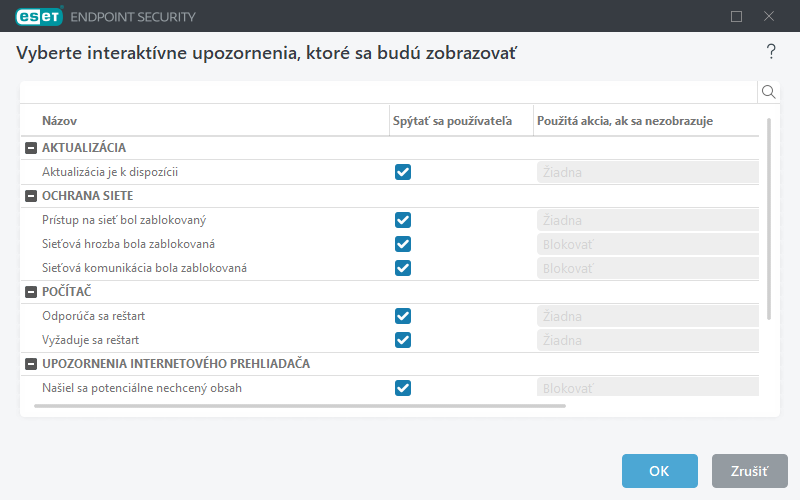
Task: Open action dropdown for 'Aktualizácia je k dispozícii'
Action: (647, 172)
